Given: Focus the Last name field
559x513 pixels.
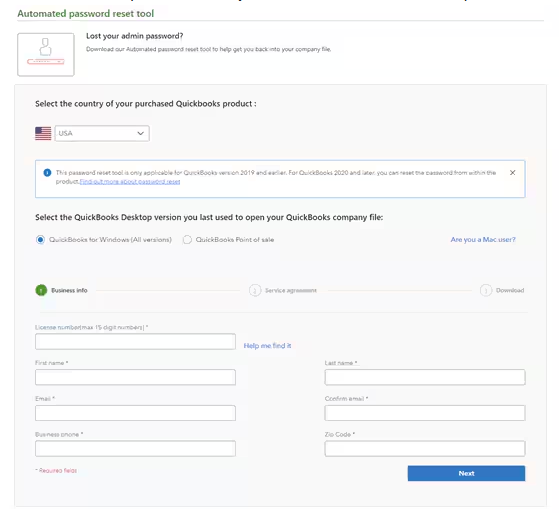Looking at the screenshot, I should click(425, 377).
